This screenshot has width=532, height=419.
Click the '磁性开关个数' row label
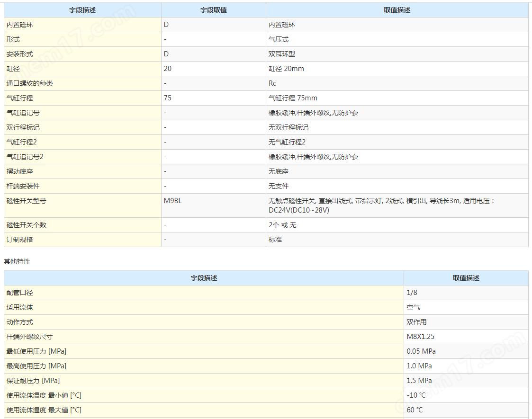pos(26,225)
